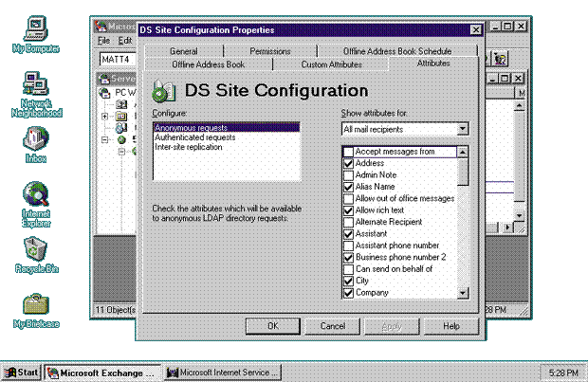Check the Admin Note attribute

(x=348, y=175)
